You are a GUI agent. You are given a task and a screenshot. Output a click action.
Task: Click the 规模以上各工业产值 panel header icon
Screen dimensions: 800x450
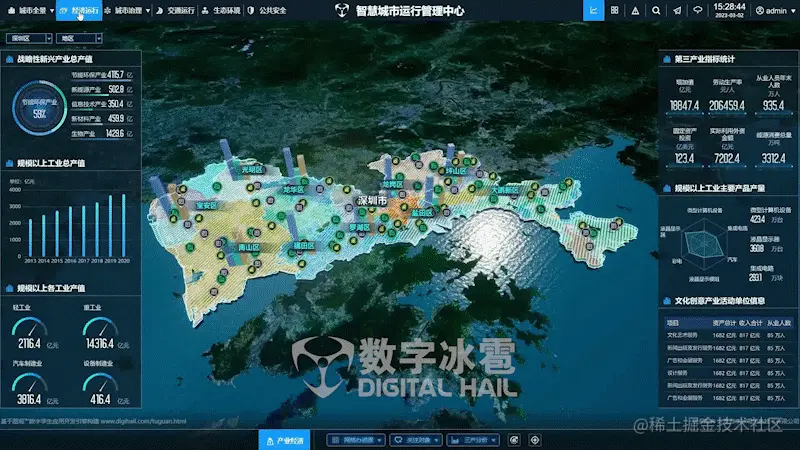tap(9, 288)
